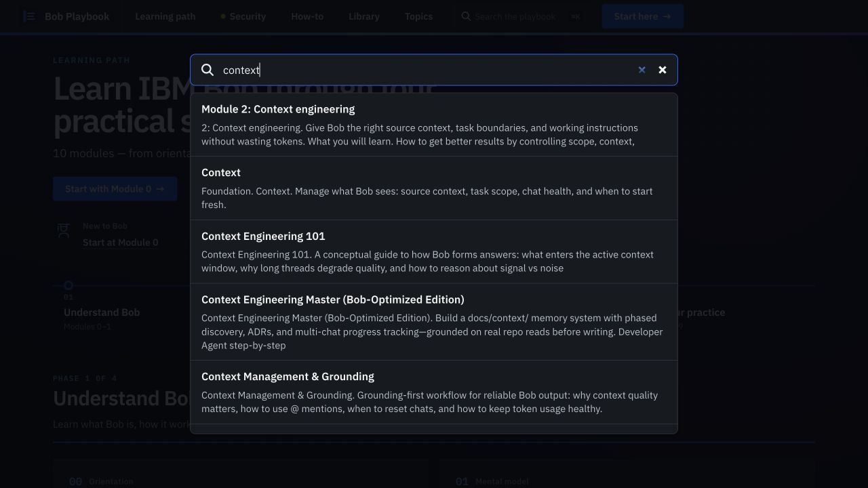Image resolution: width=868 pixels, height=488 pixels.
Task: Navigate to the Library nav item
Action: [364, 16]
